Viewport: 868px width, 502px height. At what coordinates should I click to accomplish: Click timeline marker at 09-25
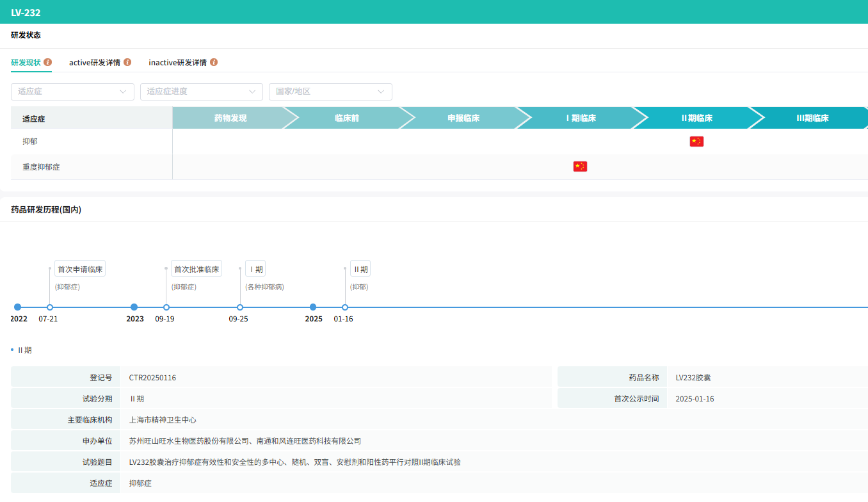[x=240, y=307]
